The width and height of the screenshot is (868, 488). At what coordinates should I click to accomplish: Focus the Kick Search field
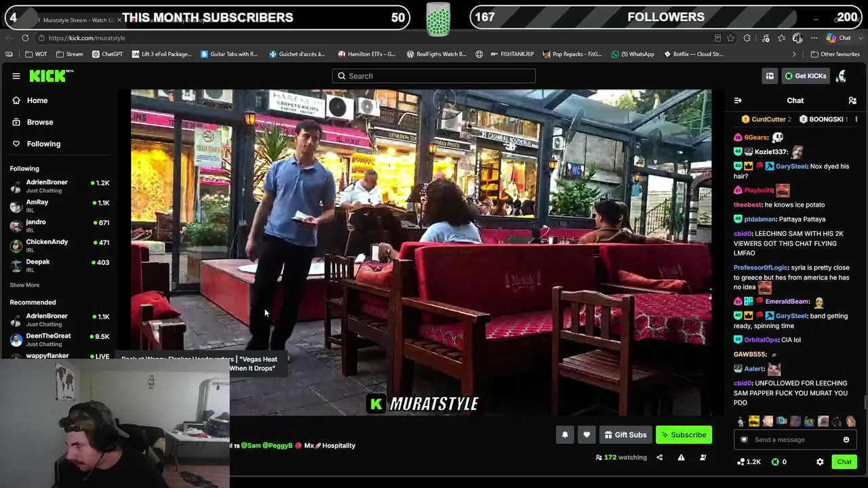pyautogui.click(x=434, y=76)
